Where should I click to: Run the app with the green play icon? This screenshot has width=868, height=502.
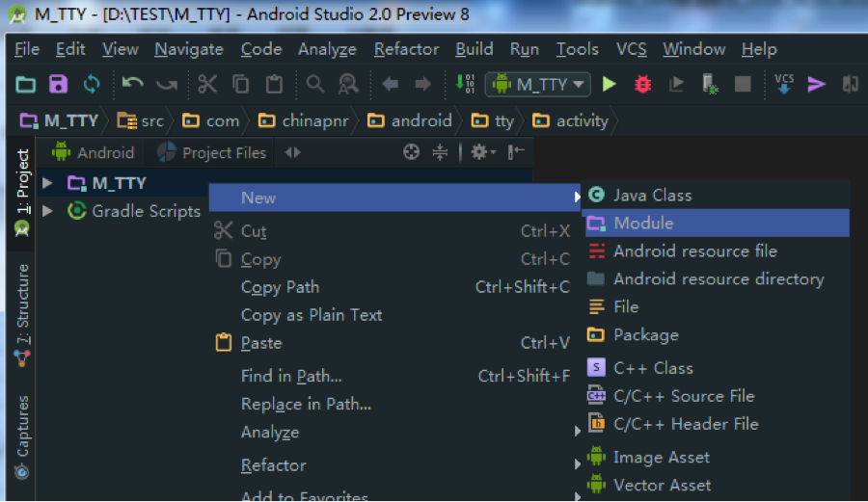[x=610, y=85]
